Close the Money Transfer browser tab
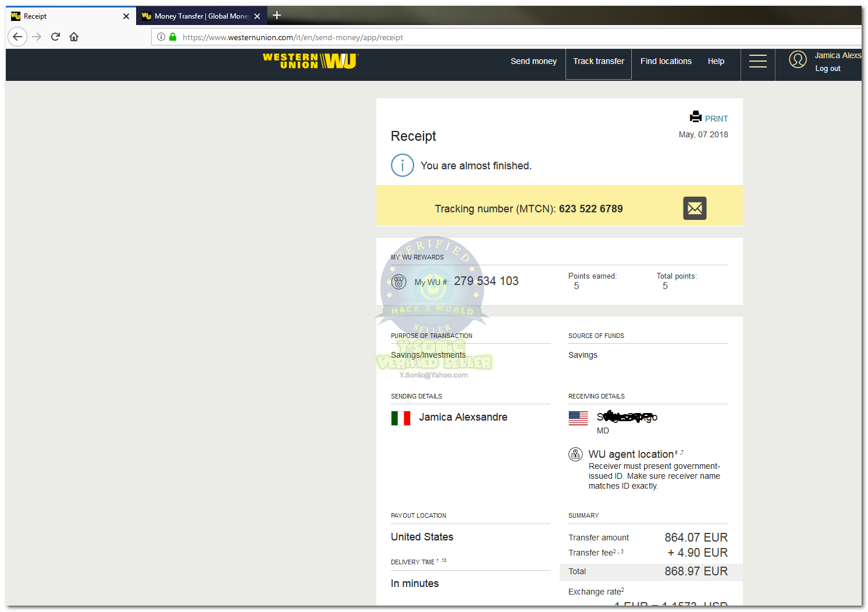The height and width of the screenshot is (612, 868). pyautogui.click(x=257, y=16)
